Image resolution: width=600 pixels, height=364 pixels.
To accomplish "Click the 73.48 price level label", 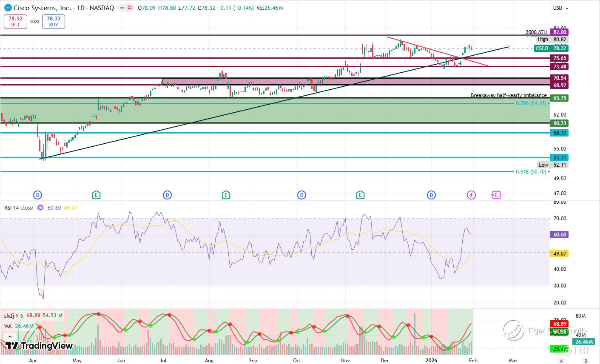I will point(560,67).
